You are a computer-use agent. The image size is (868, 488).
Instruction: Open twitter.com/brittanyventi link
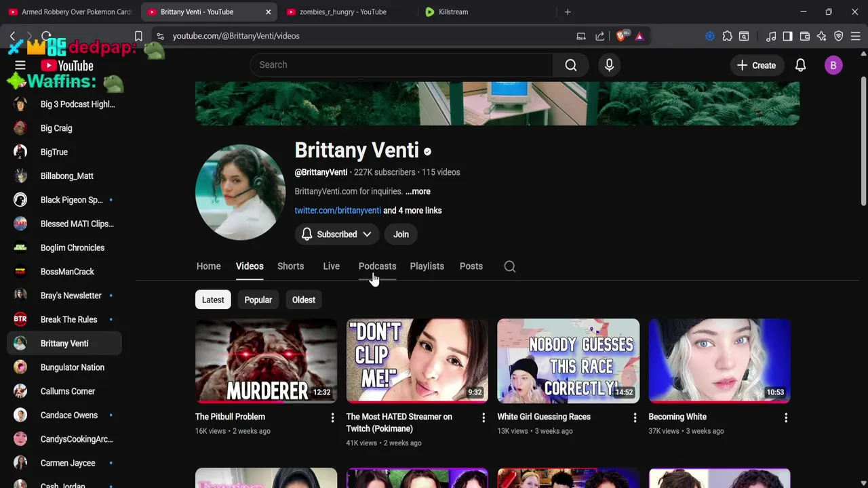[x=338, y=210]
